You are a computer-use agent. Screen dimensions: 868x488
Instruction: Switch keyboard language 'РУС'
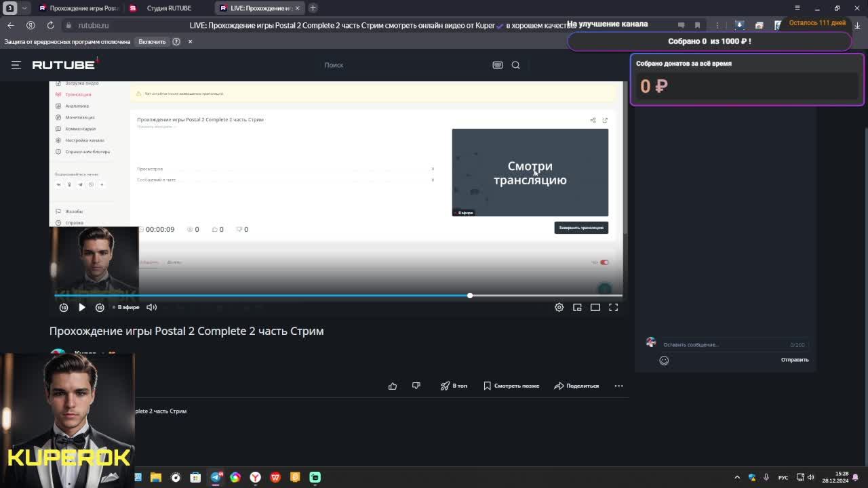tap(783, 477)
